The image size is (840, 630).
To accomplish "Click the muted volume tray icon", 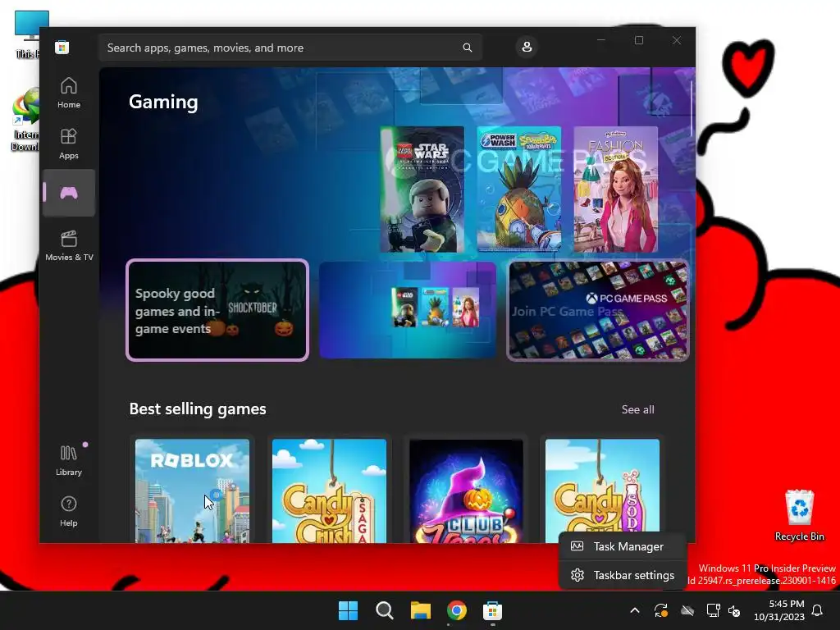I will click(734, 610).
